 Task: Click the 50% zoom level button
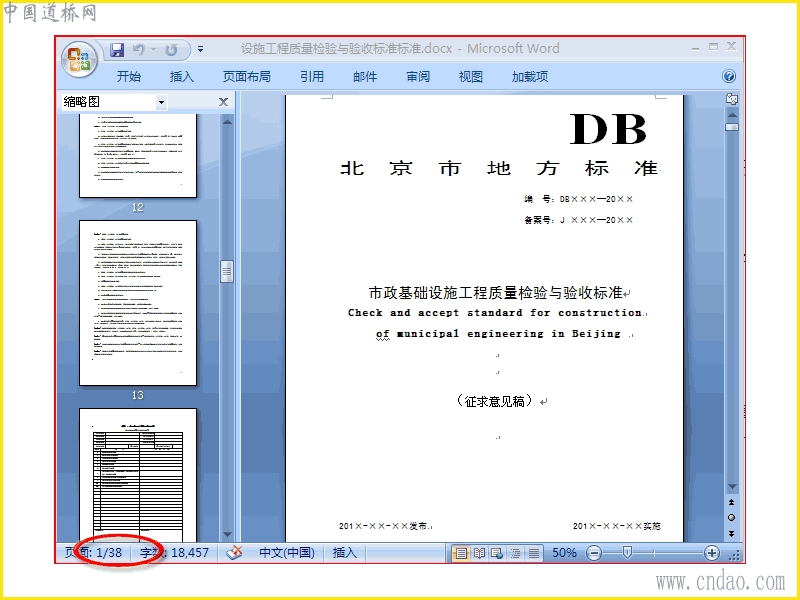564,553
